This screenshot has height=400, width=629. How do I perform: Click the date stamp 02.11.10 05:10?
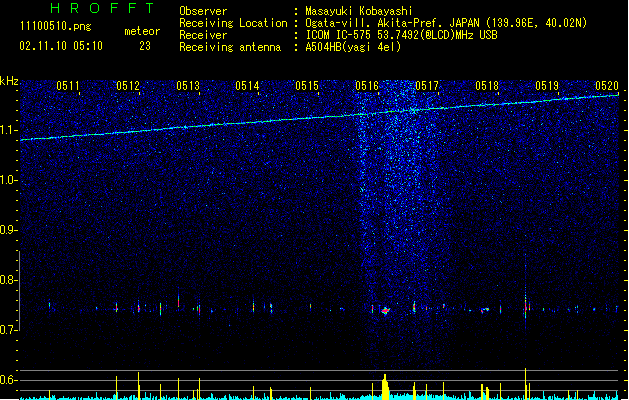(61, 46)
